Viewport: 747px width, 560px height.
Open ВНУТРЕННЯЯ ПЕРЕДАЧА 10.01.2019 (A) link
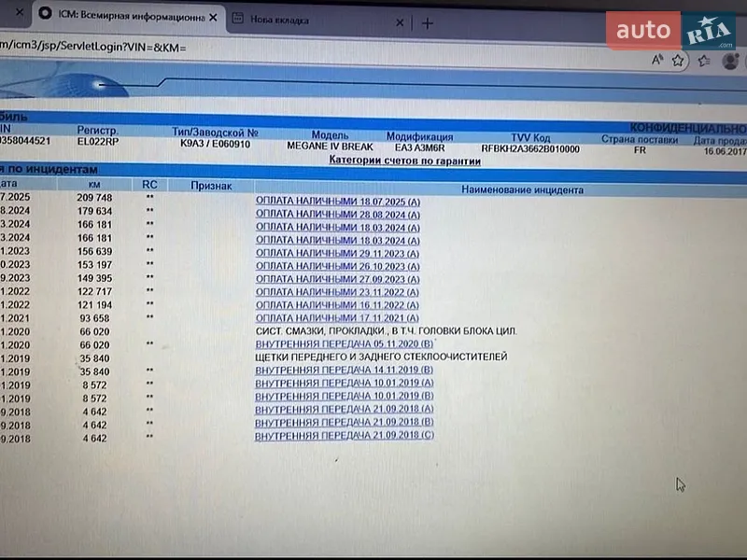tap(345, 383)
